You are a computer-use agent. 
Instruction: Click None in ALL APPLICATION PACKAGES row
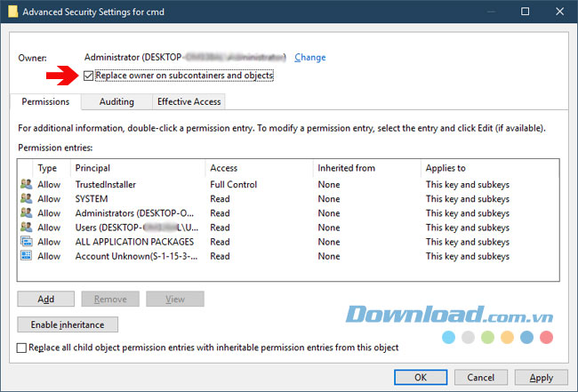(329, 242)
